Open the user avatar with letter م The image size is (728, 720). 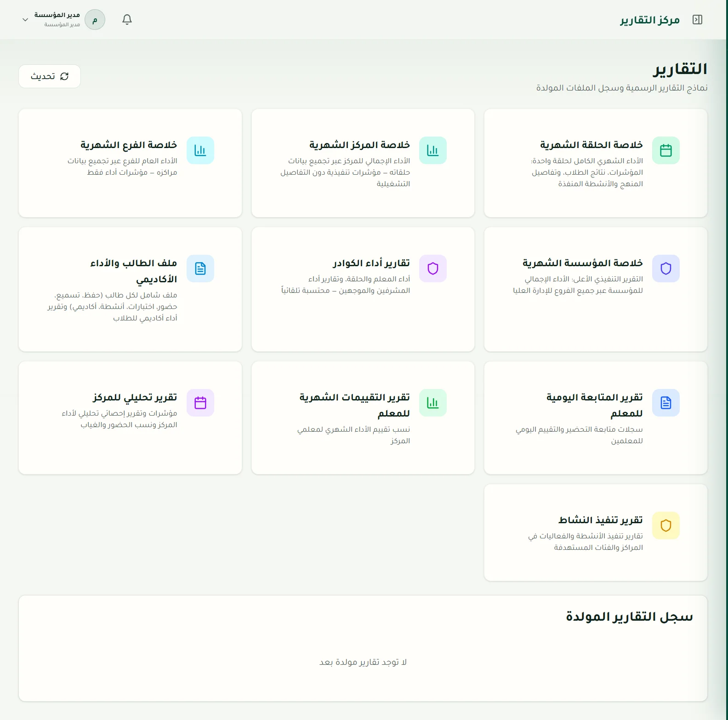[95, 20]
